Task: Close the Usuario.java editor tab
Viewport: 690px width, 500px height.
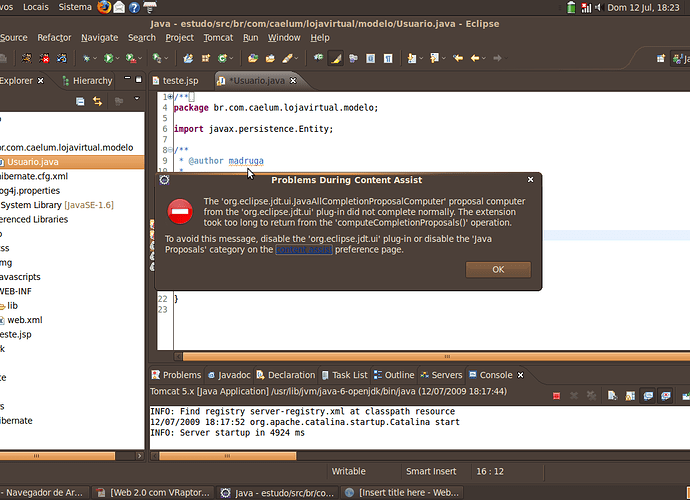Action: [x=293, y=81]
